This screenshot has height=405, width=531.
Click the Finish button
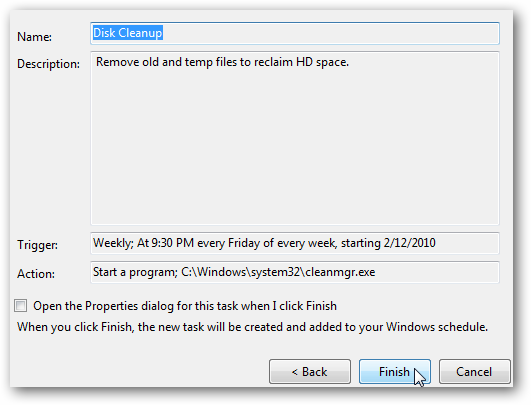(x=395, y=371)
